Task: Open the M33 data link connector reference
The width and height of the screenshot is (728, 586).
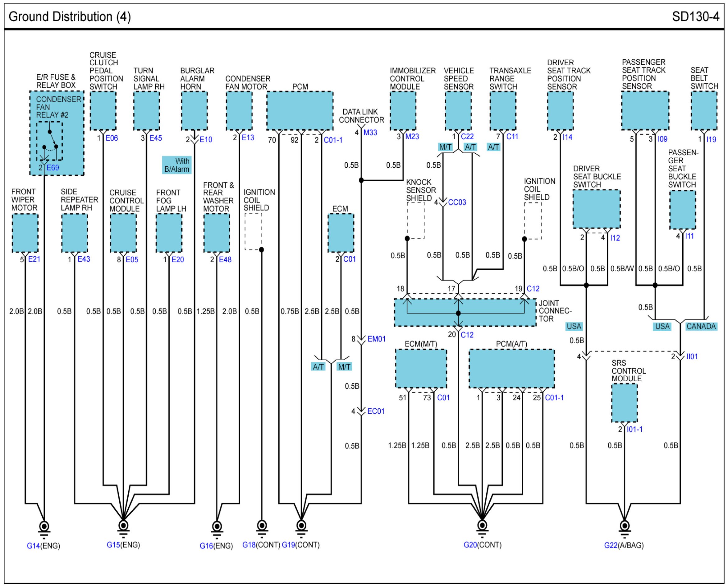Action: pos(370,133)
